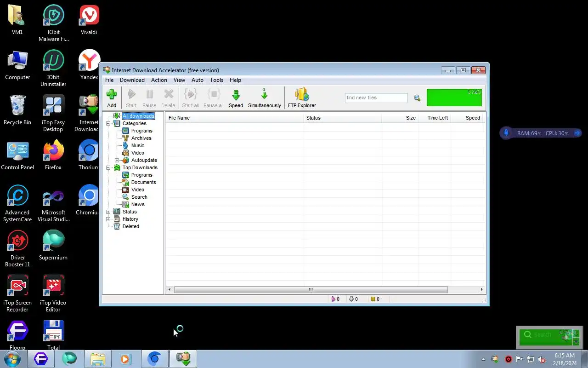Click the rocket icon on the RAM/CPU widget
588x368 pixels.
506,133
